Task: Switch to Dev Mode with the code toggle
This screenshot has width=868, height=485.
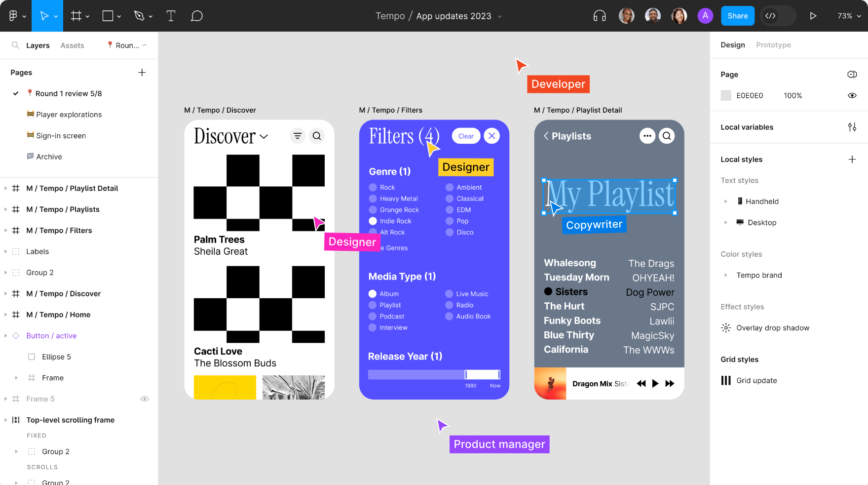Action: click(x=771, y=15)
